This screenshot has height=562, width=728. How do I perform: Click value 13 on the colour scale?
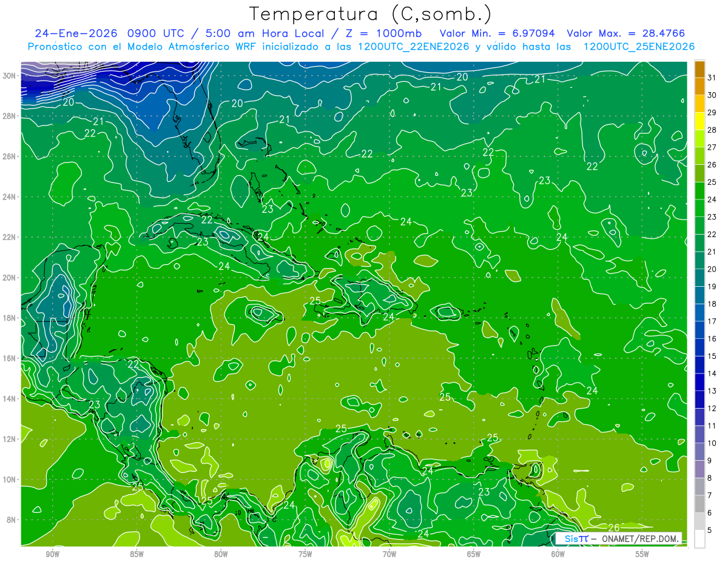pos(712,391)
